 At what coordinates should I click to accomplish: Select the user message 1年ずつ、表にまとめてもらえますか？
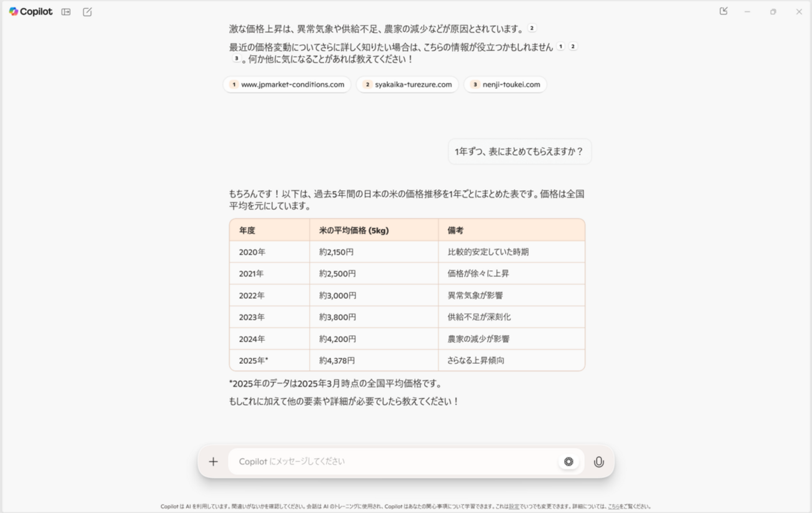click(x=520, y=152)
